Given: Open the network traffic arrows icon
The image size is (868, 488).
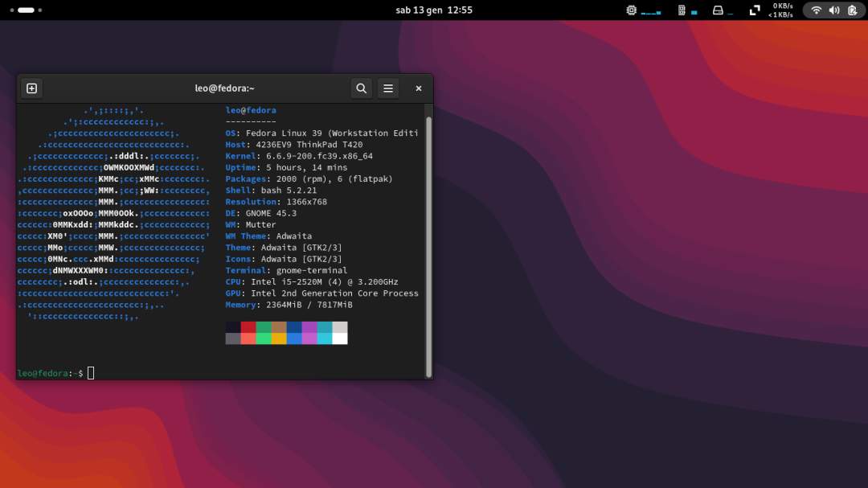Looking at the screenshot, I should 755,10.
